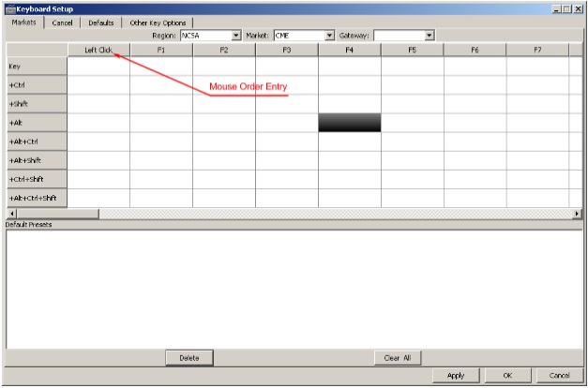Select the Markets tab

[x=23, y=22]
